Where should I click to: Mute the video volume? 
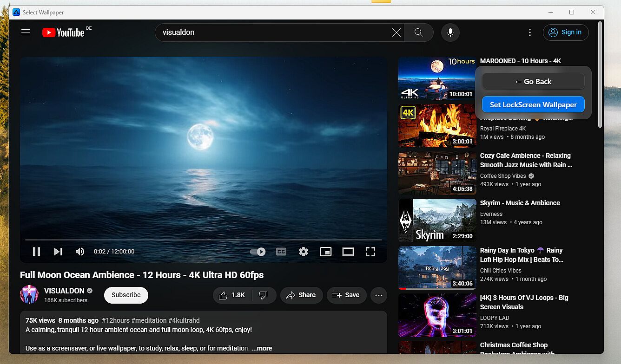(80, 252)
